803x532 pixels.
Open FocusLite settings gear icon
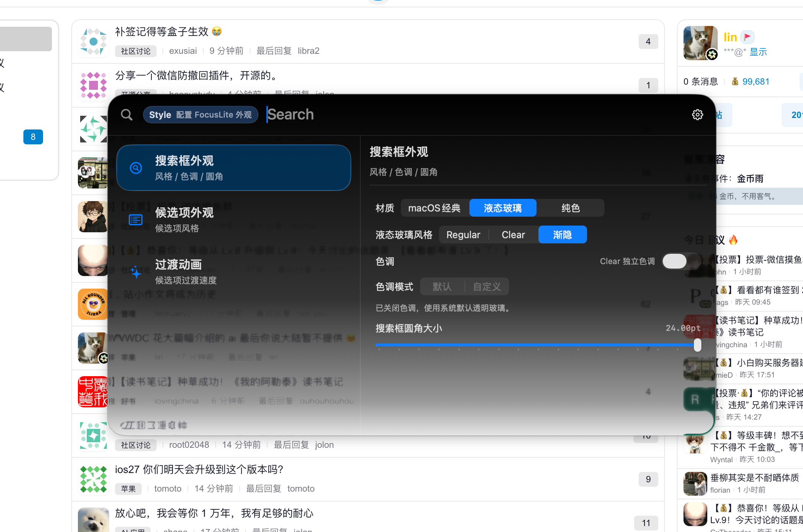pos(697,115)
